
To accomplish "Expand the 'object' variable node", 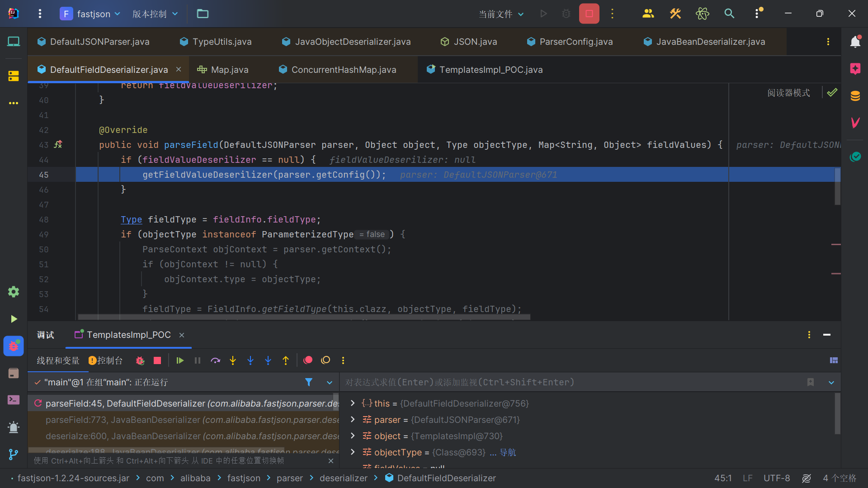I will (353, 436).
